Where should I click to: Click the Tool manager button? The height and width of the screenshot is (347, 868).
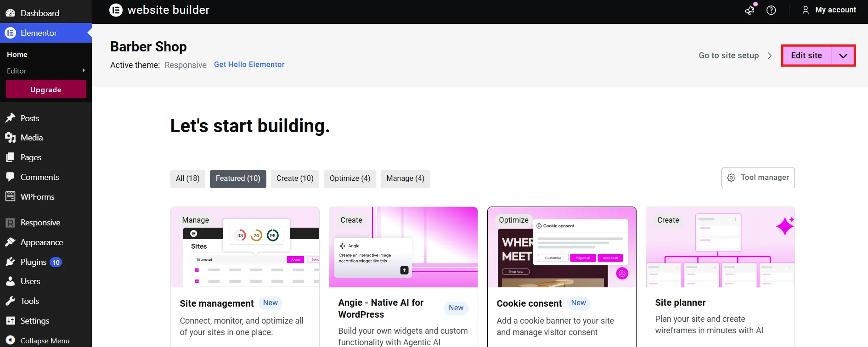(x=758, y=178)
